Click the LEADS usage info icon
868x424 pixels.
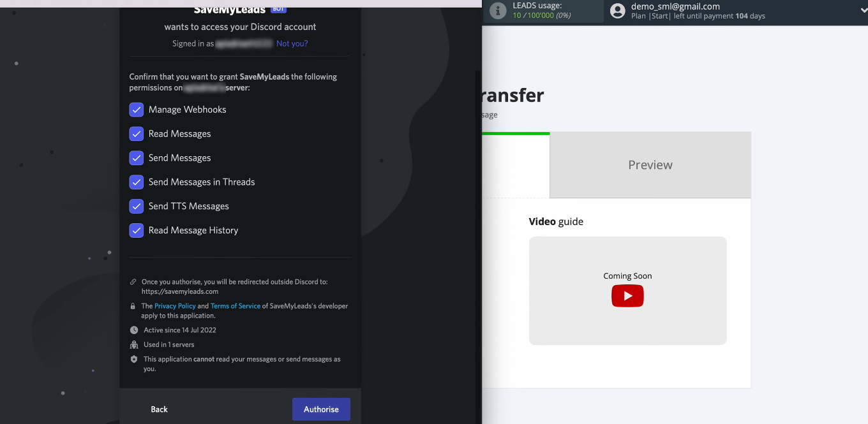coord(498,11)
